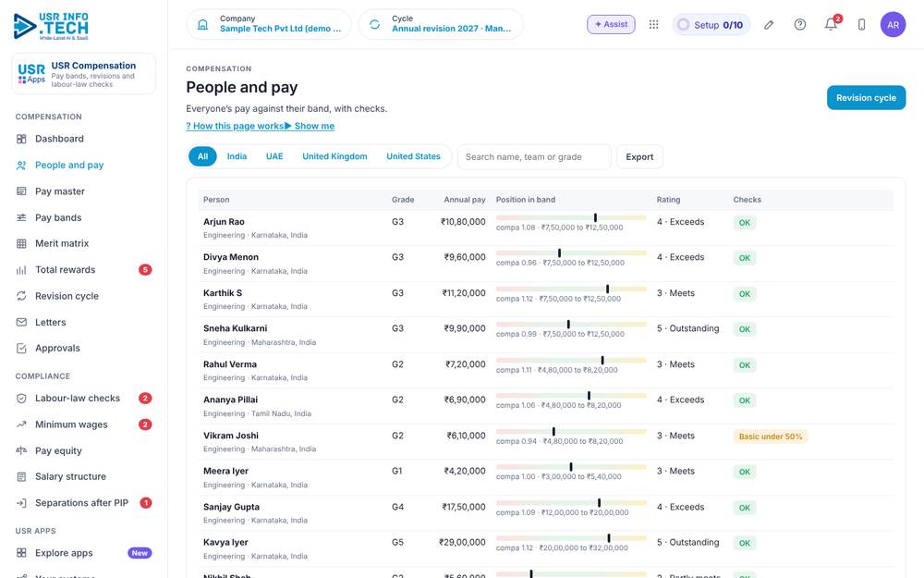Switch to United States filter
The height and width of the screenshot is (578, 924).
click(x=414, y=156)
